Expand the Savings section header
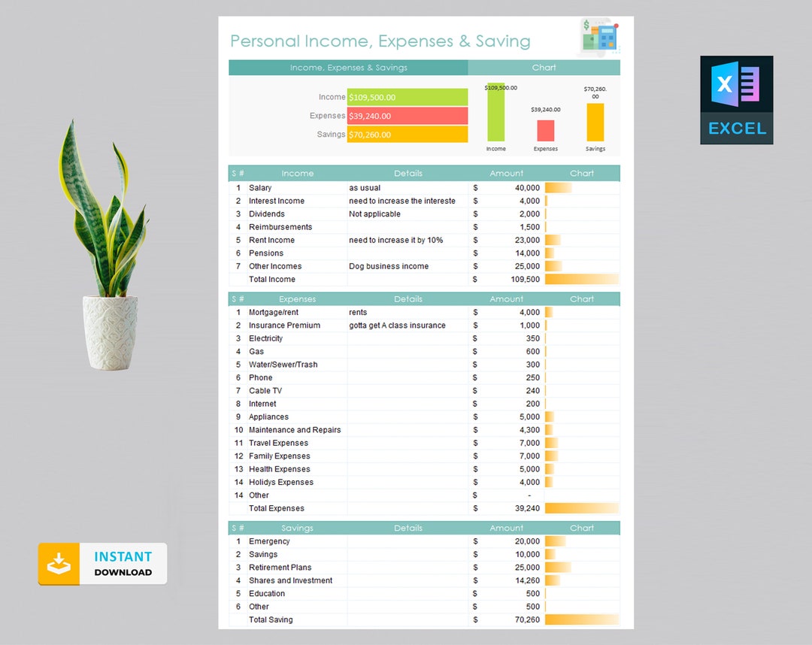Viewport: 812px width, 645px height. tap(298, 528)
